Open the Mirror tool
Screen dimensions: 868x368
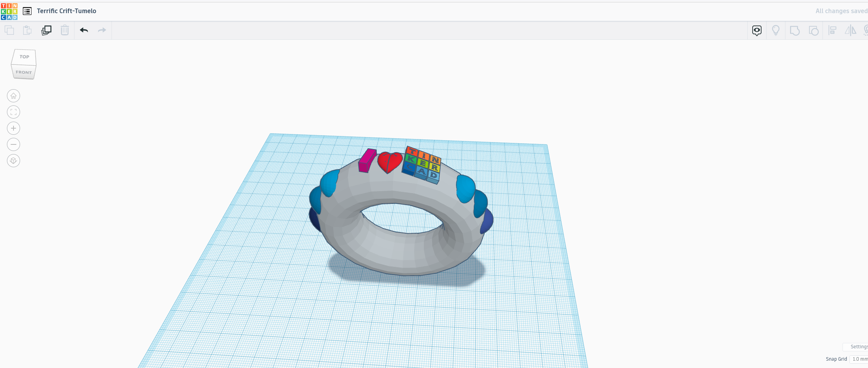[x=850, y=31]
